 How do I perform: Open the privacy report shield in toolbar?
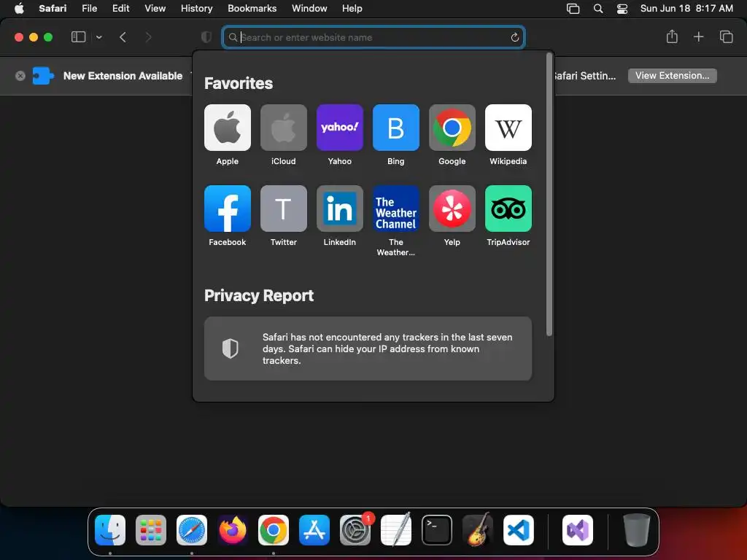point(206,37)
